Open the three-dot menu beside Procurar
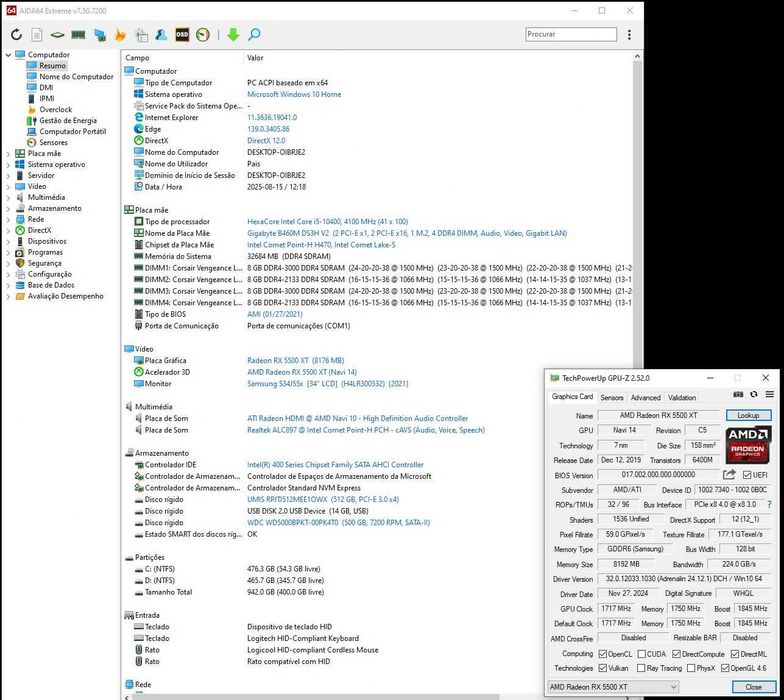Viewport: 784px width, 700px height. click(629, 34)
